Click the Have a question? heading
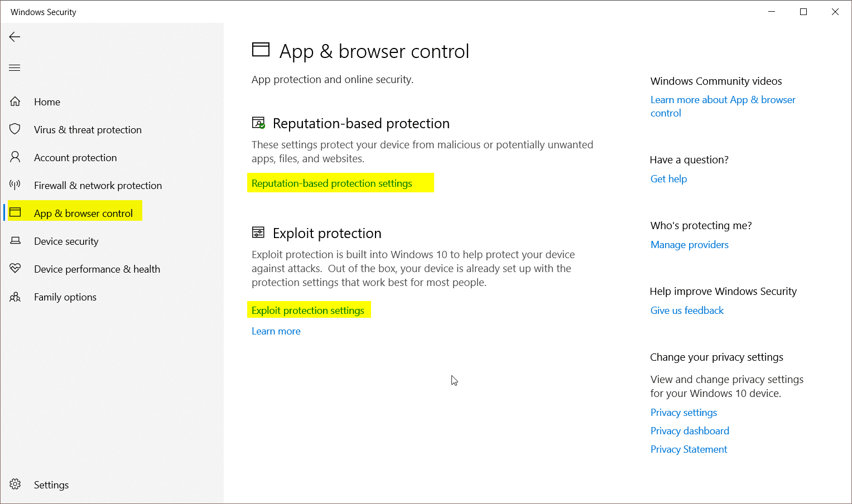Screen dimensions: 852x504 [x=689, y=160]
